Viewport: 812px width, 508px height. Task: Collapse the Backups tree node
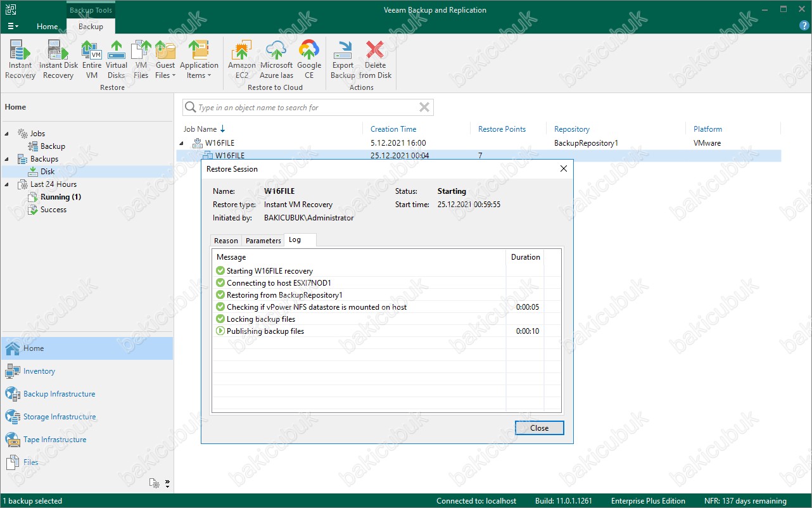[x=8, y=159]
